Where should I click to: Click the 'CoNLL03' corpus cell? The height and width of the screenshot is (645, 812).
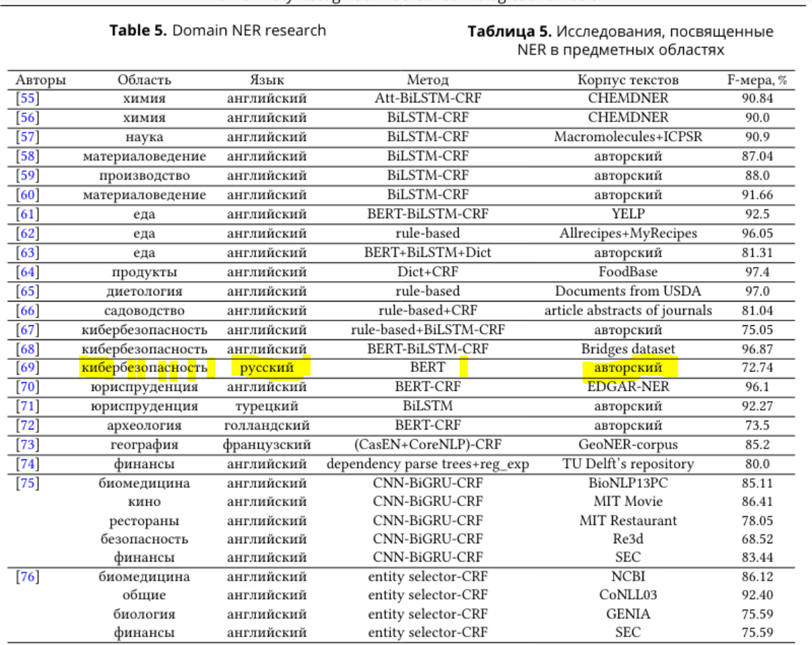coord(628,595)
